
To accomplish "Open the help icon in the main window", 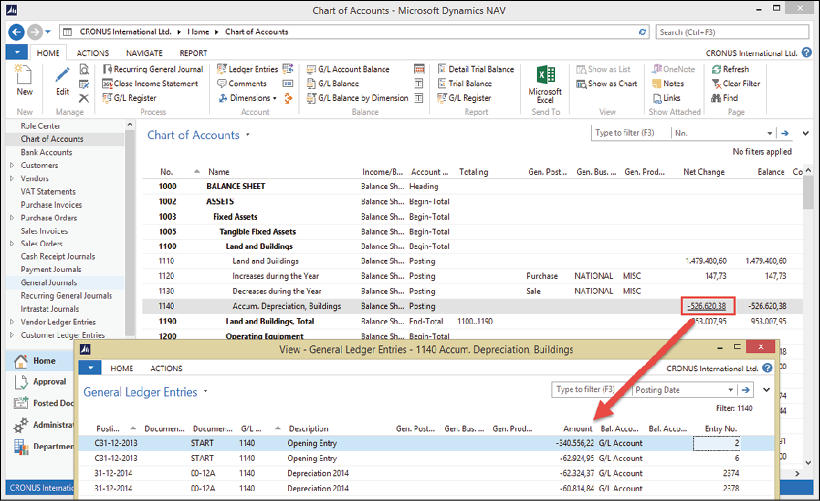I will (x=807, y=53).
